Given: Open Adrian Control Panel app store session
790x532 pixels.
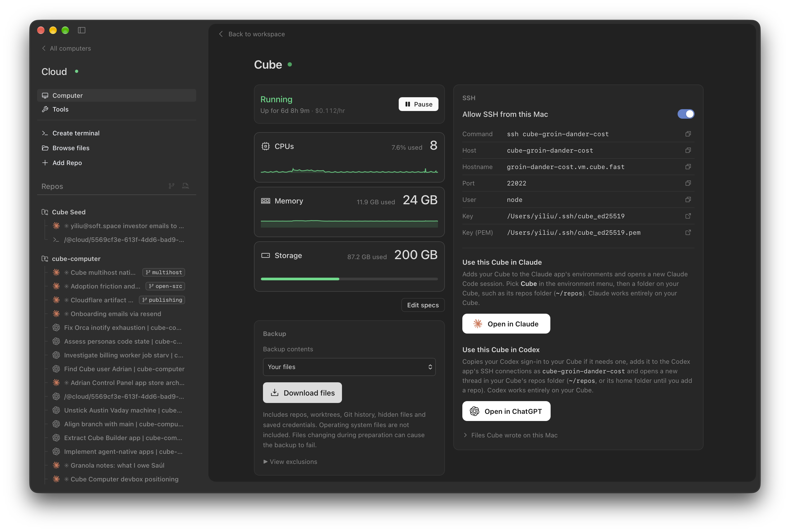Looking at the screenshot, I should point(124,383).
